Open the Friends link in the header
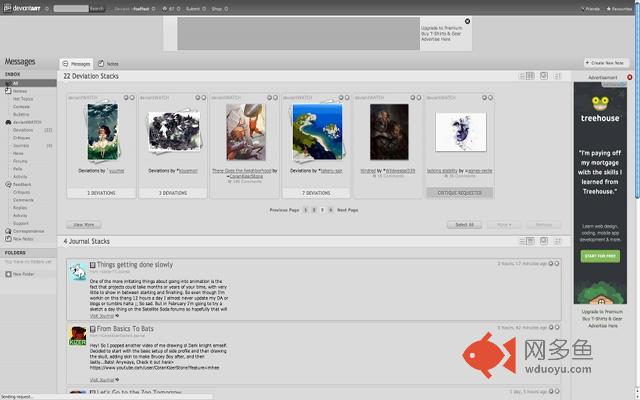 point(591,9)
